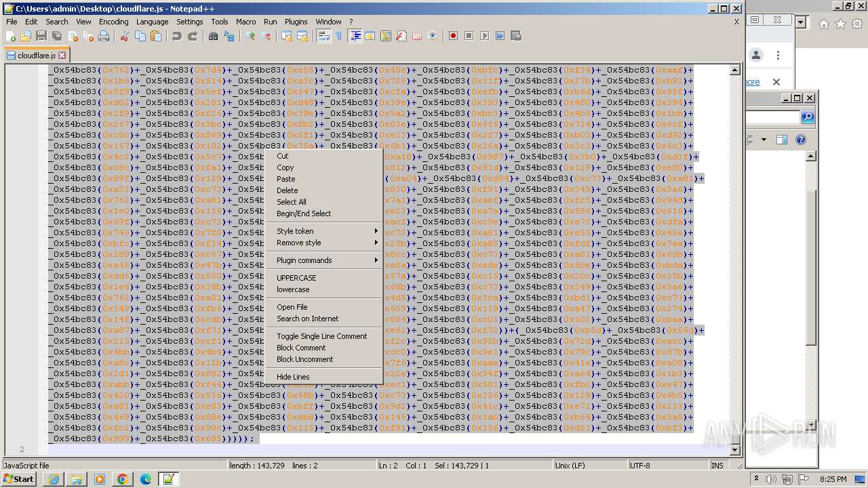Save the recorded macro from the toolbar
The width and height of the screenshot is (868, 488).
click(x=516, y=36)
